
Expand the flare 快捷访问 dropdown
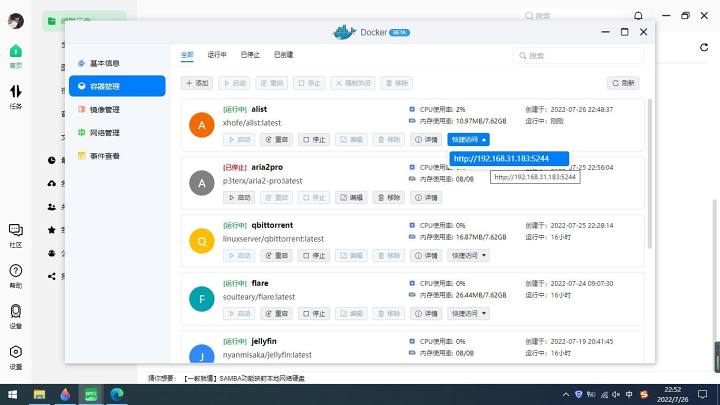[x=468, y=314]
